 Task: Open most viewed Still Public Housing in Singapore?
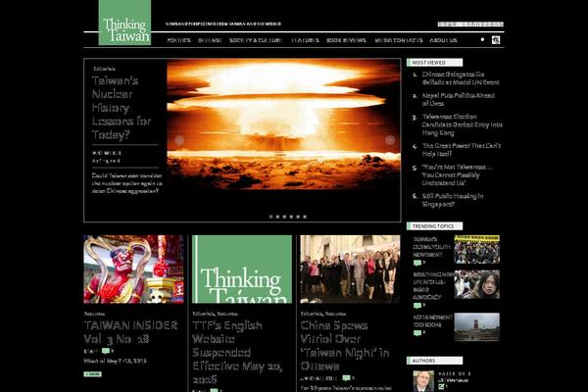(453, 200)
